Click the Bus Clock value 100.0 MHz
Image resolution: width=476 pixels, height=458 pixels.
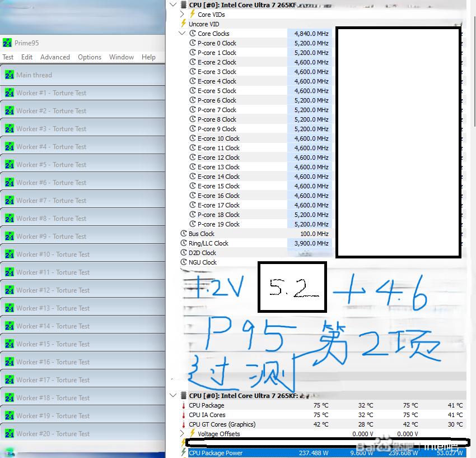[x=314, y=234]
